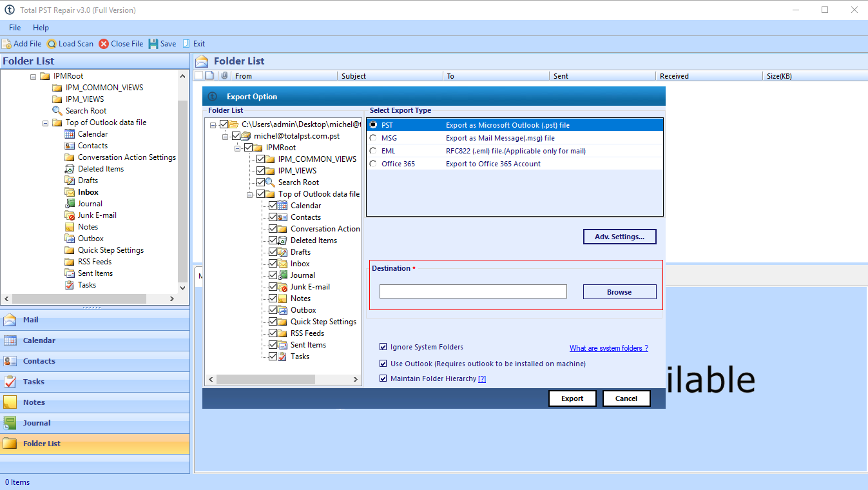This screenshot has height=490, width=868.
Task: Select Conversation Action Settings in left tree
Action: [x=127, y=157]
